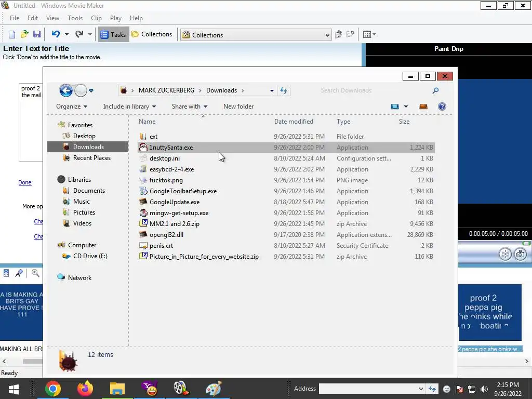Open the Collections combo box
This screenshot has width=532, height=399.
click(x=256, y=35)
